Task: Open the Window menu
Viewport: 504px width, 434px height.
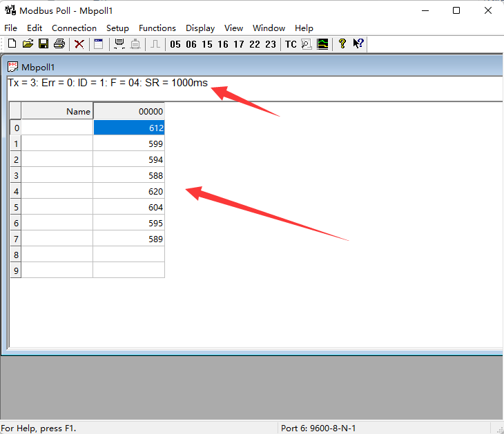Action: (x=269, y=28)
